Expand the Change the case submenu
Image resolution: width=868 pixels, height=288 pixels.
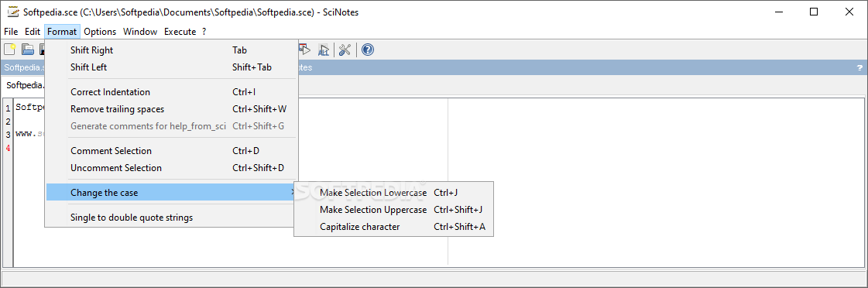pyautogui.click(x=171, y=193)
